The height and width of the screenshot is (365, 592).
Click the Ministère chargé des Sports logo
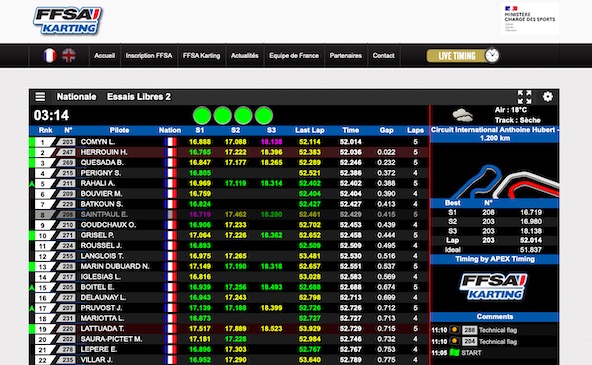pyautogui.click(x=530, y=19)
